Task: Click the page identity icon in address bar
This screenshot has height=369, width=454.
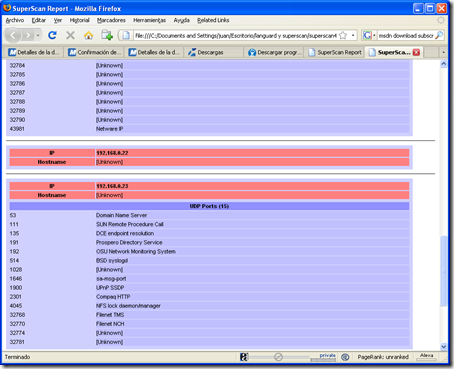Action: tap(126, 35)
